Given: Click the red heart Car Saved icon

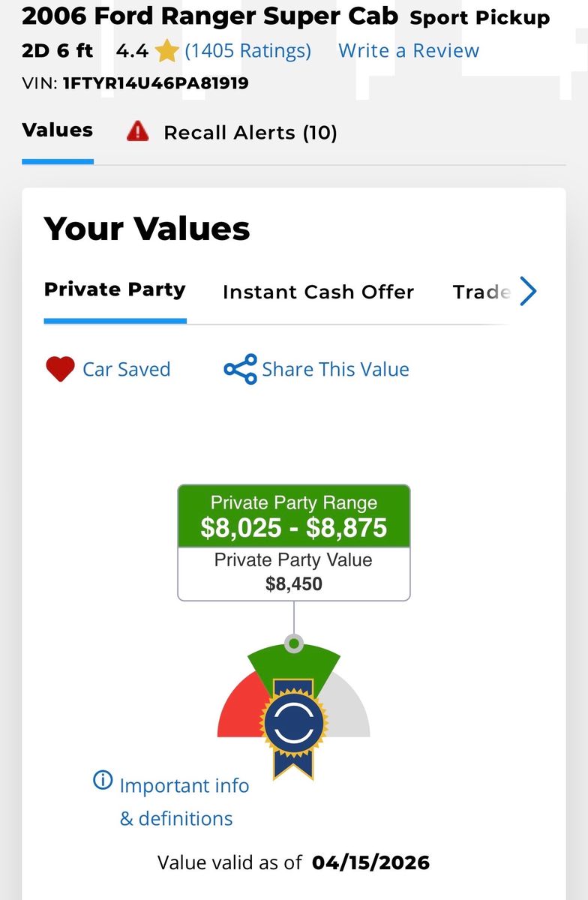Looking at the screenshot, I should click(x=60, y=369).
